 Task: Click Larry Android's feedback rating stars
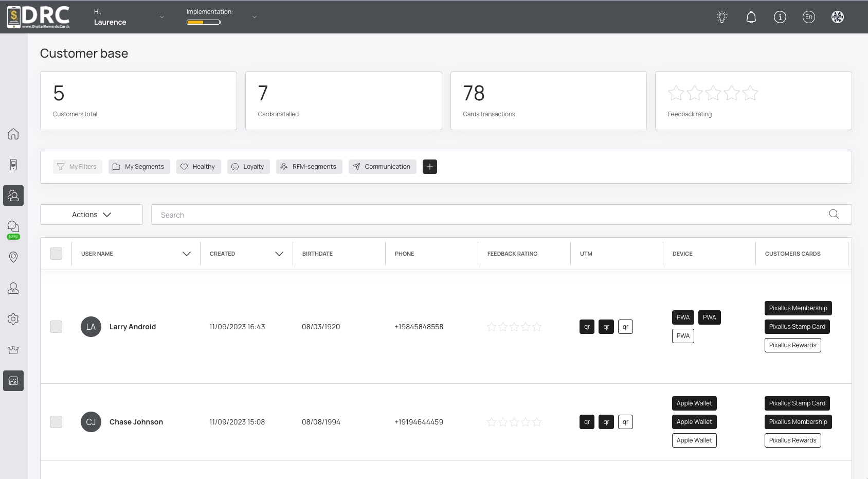(x=514, y=327)
